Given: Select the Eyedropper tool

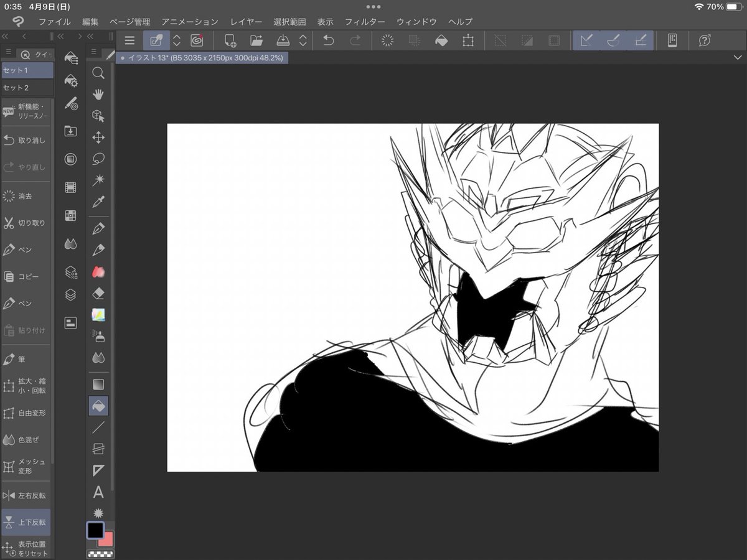Looking at the screenshot, I should pyautogui.click(x=98, y=202).
